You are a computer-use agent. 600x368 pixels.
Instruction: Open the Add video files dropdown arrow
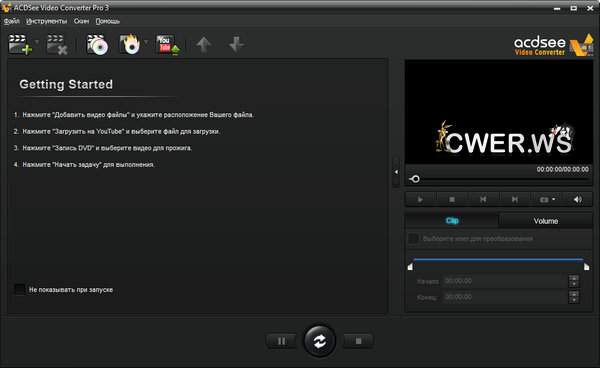[37, 41]
